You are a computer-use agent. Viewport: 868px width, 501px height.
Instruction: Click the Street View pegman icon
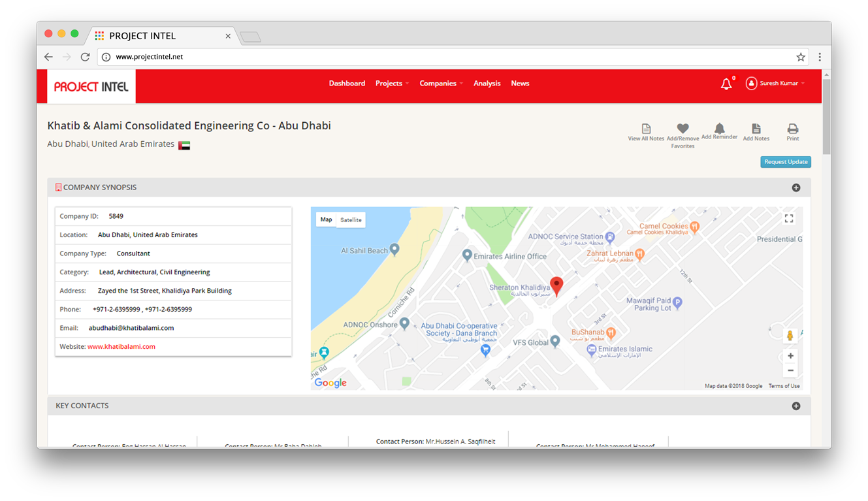(790, 336)
